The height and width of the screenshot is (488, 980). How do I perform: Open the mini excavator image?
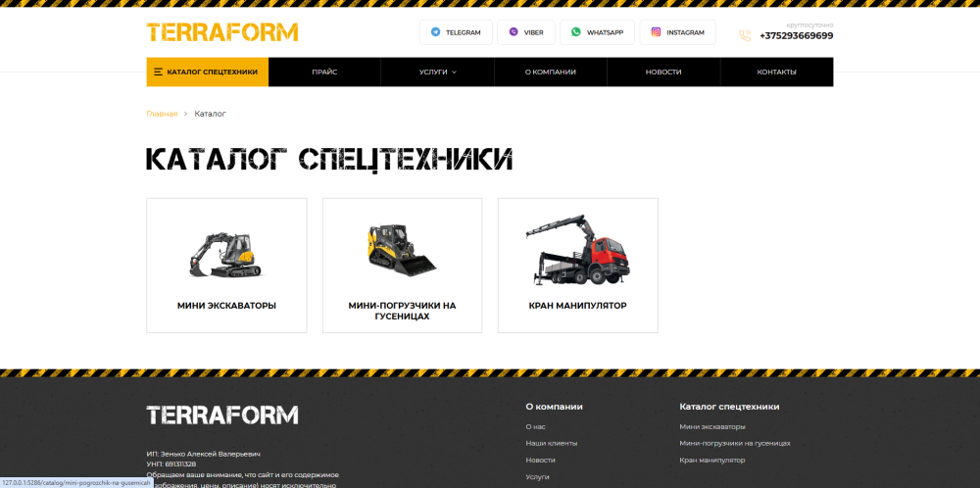pyautogui.click(x=226, y=255)
